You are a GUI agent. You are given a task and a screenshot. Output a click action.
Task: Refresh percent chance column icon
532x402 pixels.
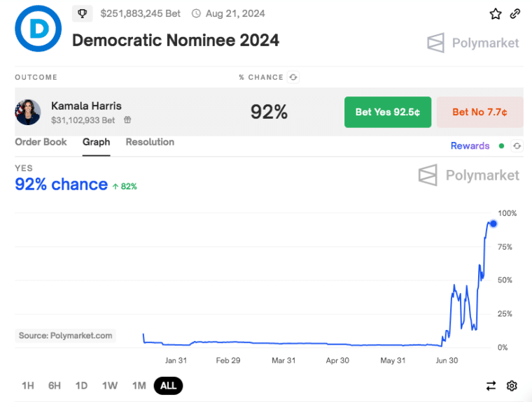293,78
